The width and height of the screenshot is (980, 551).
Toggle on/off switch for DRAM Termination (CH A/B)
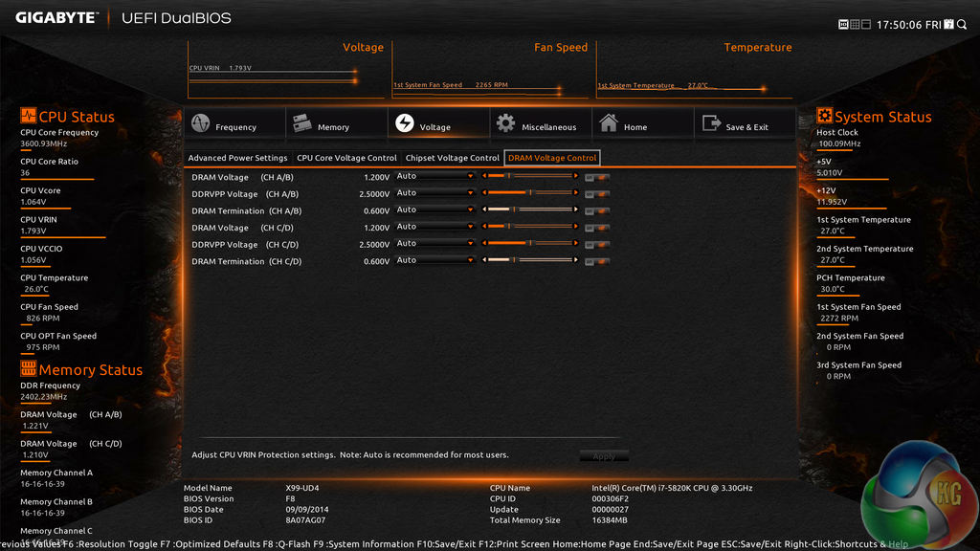point(597,211)
